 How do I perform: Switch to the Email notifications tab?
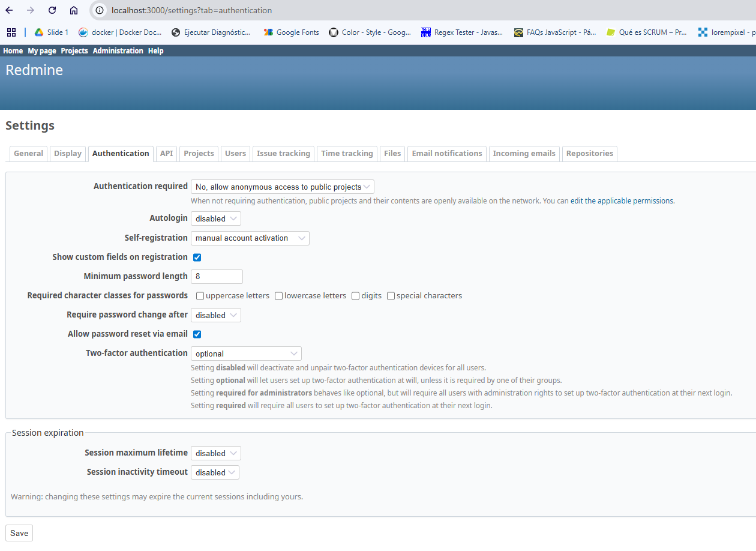(x=447, y=154)
